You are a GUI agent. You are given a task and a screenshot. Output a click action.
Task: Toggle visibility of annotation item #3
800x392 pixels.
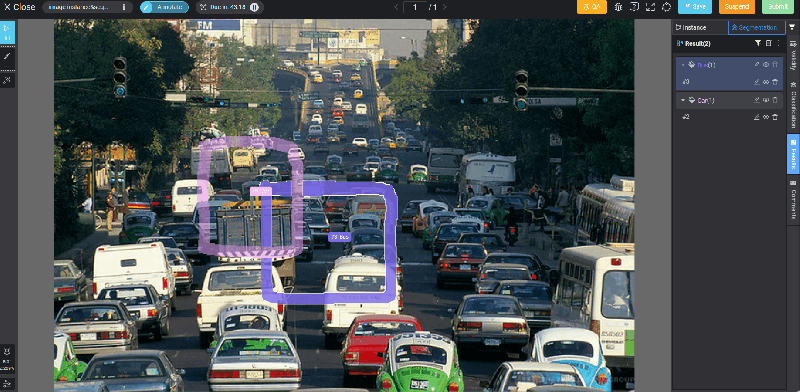(x=766, y=82)
